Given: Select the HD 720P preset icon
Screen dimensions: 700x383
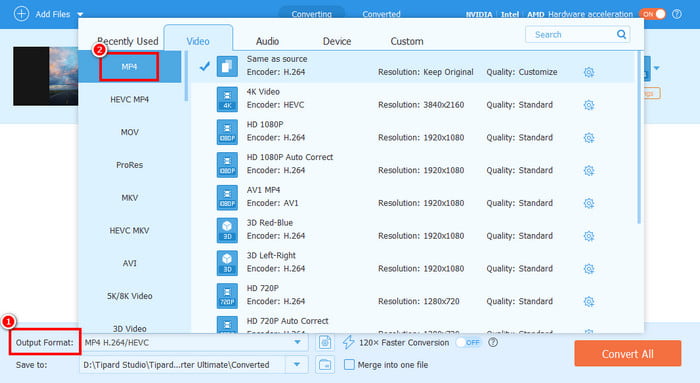Looking at the screenshot, I should (227, 296).
